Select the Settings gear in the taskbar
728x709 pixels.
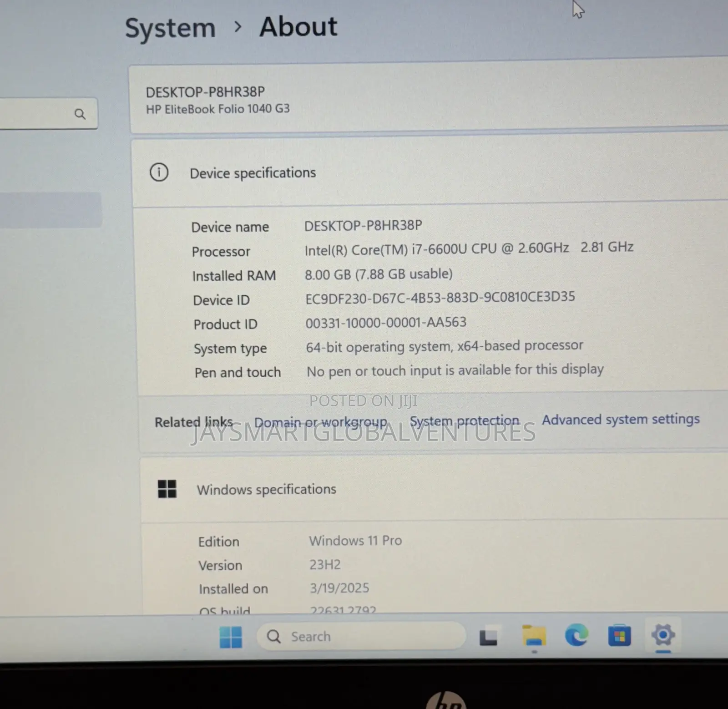pos(663,635)
